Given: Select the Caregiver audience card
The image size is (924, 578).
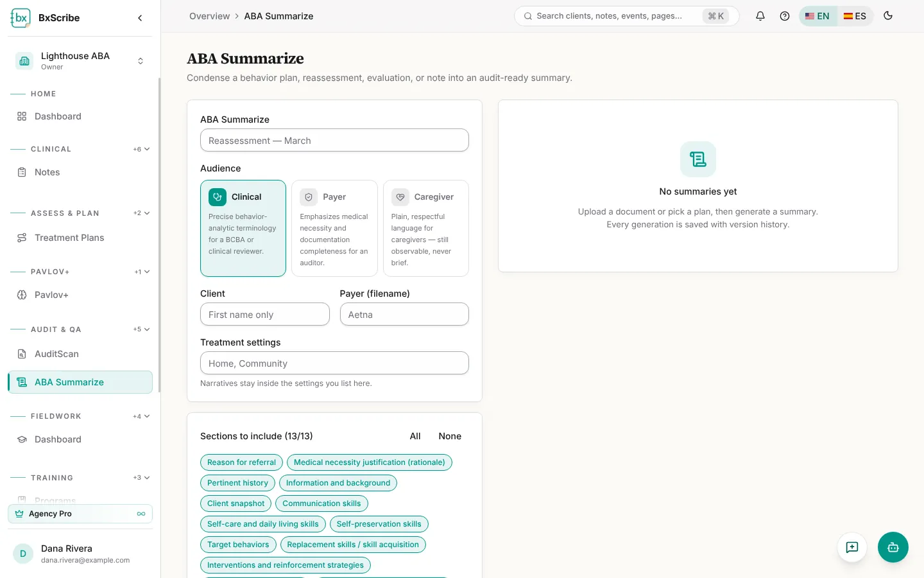Looking at the screenshot, I should click(x=426, y=228).
